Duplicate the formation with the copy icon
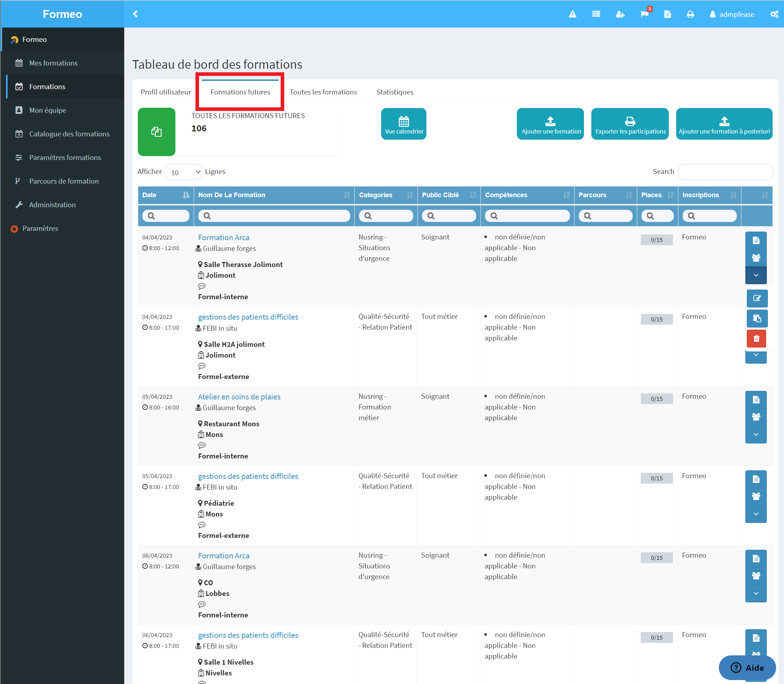Image resolution: width=784 pixels, height=684 pixels. pyautogui.click(x=757, y=318)
